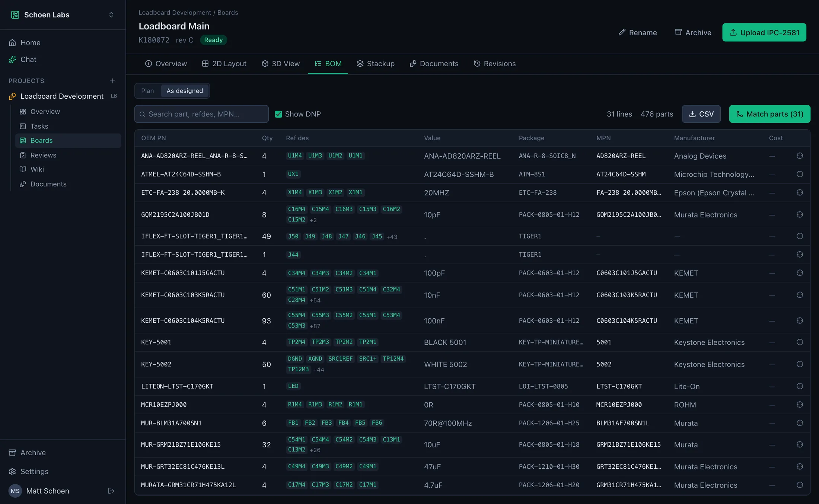Expand +44 more refdes for KEY-5002

[x=318, y=370]
